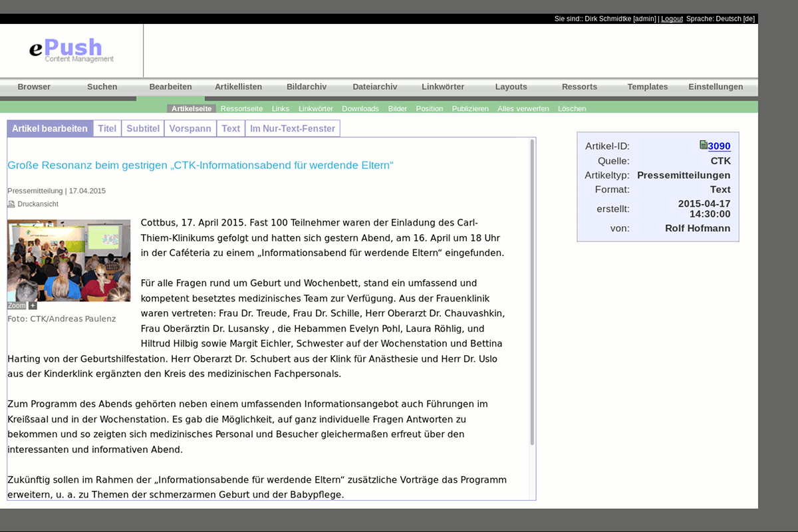Click the author name Rolf Hofmann
The image size is (798, 532).
[698, 228]
